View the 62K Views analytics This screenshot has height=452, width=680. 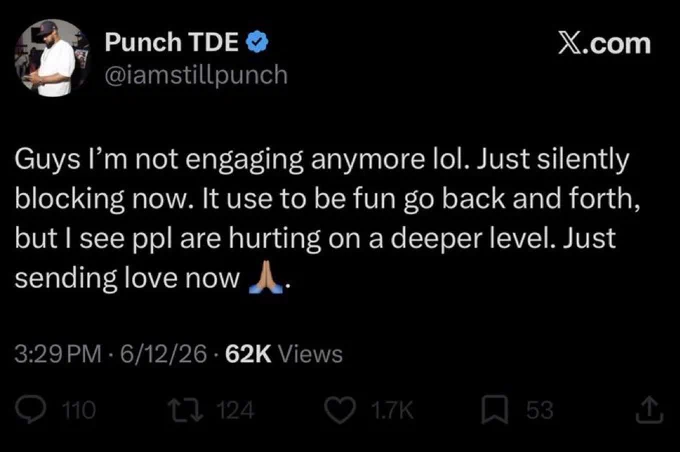284,354
